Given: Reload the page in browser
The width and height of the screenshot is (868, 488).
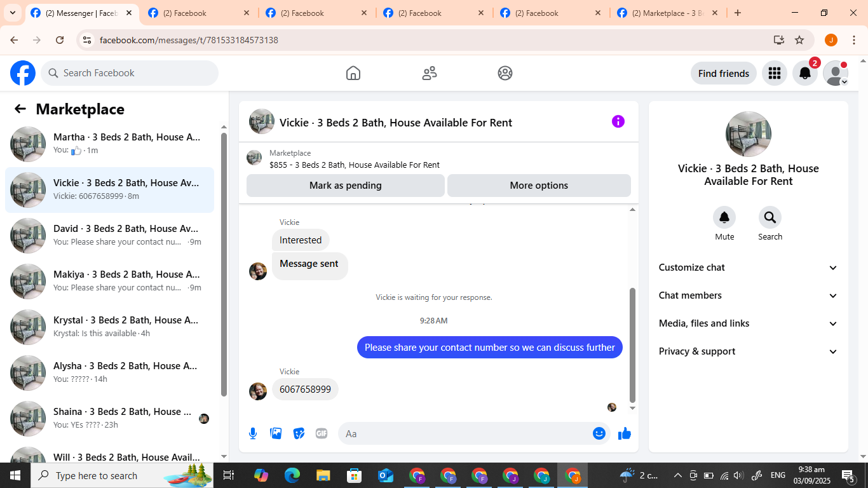Looking at the screenshot, I should click(60, 40).
